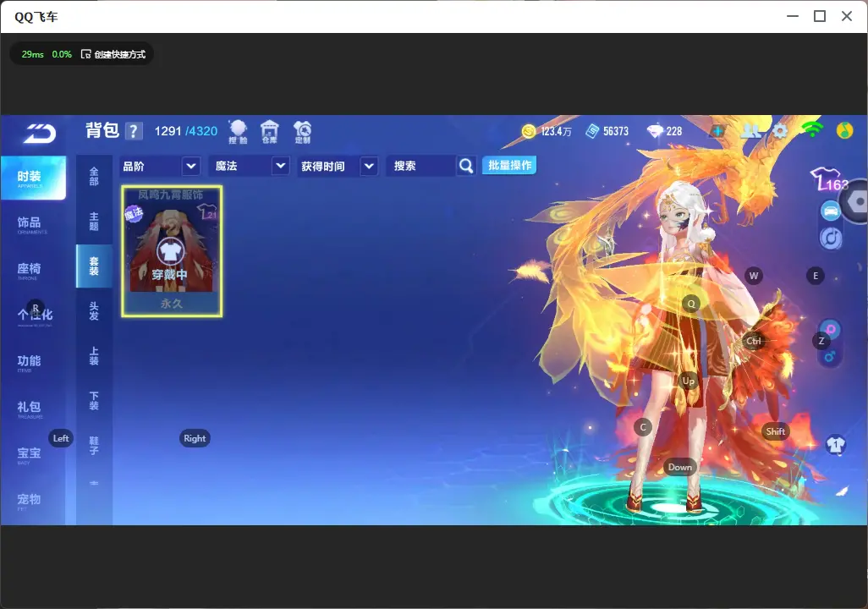Screen dimensions: 868x609
Task: Open the 定制 customization icon
Action: click(302, 132)
